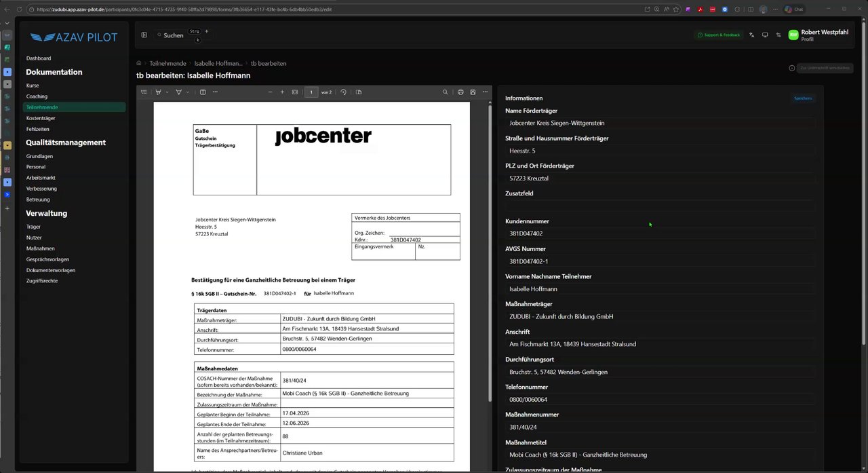868x473 pixels.
Task: Open Verbesserung in sidebar
Action: tap(41, 189)
